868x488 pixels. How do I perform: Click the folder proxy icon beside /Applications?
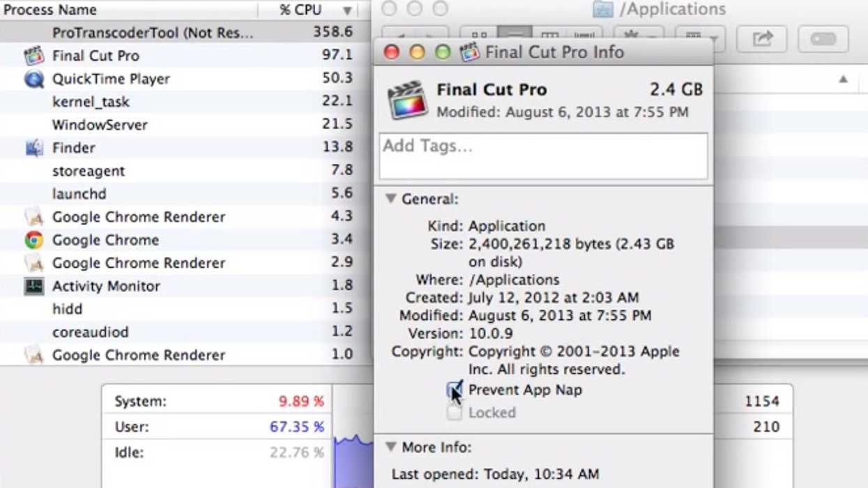coord(602,9)
